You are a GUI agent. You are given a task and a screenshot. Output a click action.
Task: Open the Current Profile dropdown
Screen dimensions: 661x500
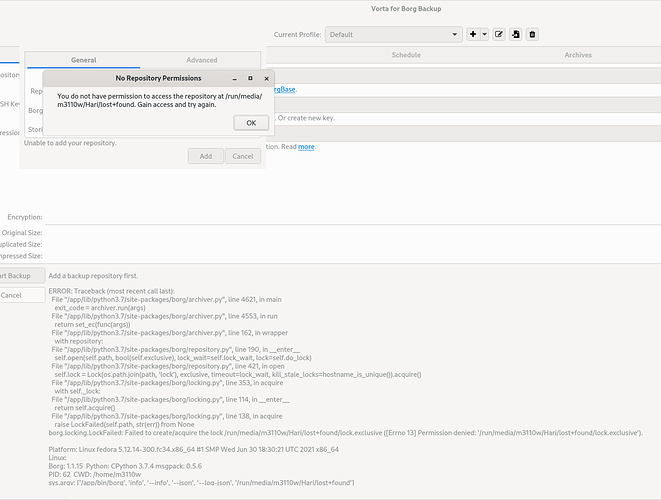tap(393, 35)
